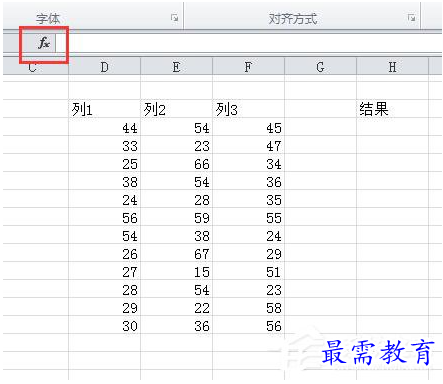Select the cell containing 15
The width and height of the screenshot is (443, 384).
click(177, 271)
